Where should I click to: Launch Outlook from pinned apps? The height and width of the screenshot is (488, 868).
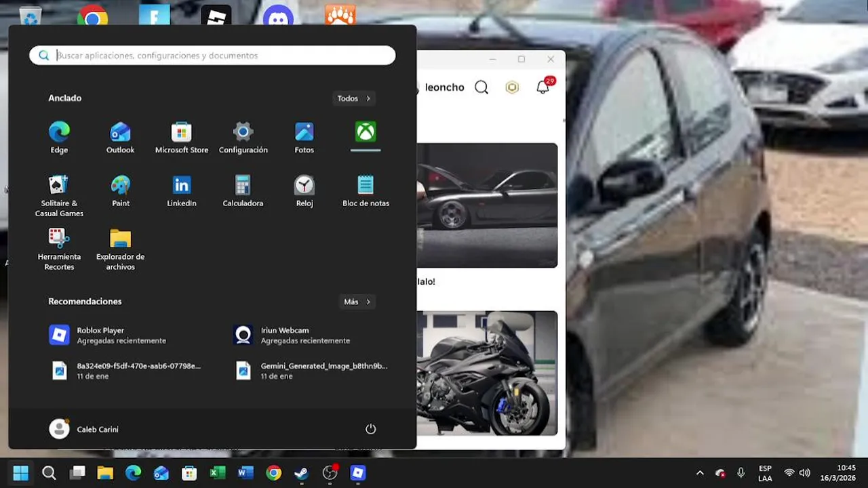tap(120, 138)
